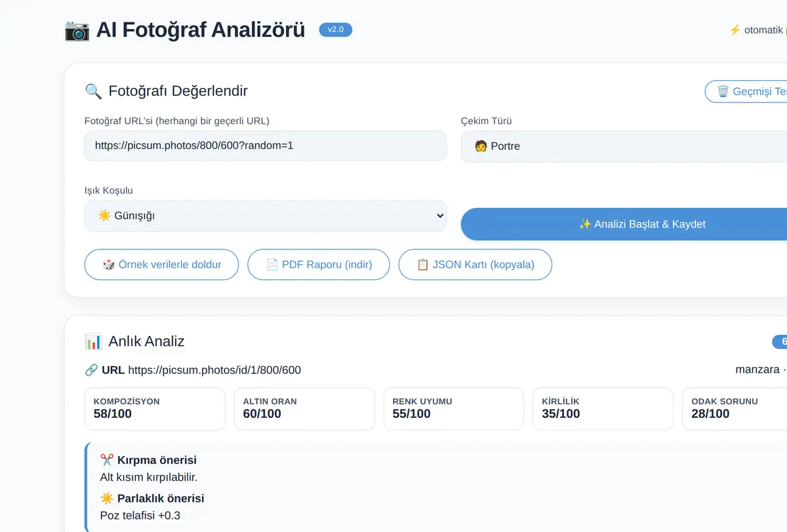Click the Geçmişi Temizle trash button
This screenshot has height=532, width=787.
[x=746, y=91]
